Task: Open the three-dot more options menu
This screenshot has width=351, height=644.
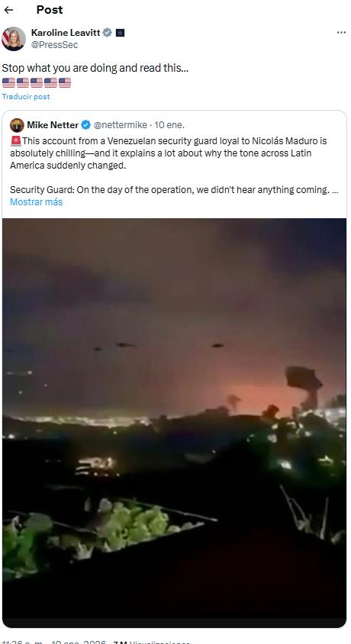Action: coord(341,33)
